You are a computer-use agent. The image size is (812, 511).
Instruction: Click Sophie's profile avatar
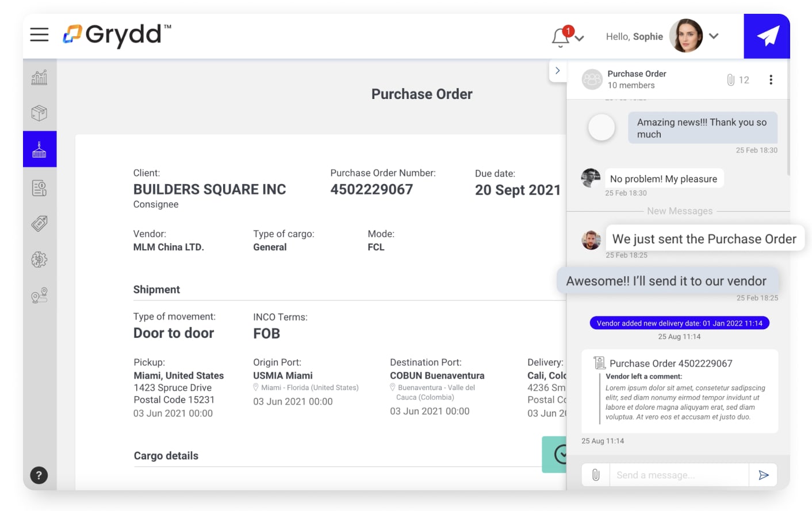[x=686, y=36]
